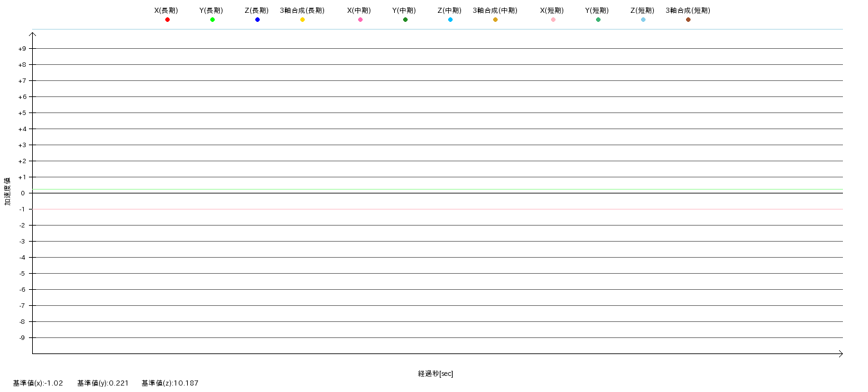Show or hide the Z(短期) series label
868x392 pixels.
pos(642,10)
